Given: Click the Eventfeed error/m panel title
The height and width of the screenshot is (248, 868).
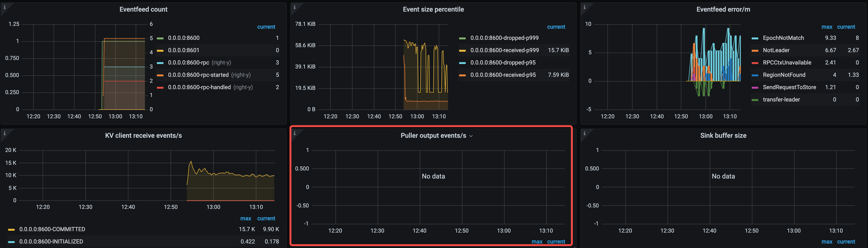Looking at the screenshot, I should [x=723, y=9].
